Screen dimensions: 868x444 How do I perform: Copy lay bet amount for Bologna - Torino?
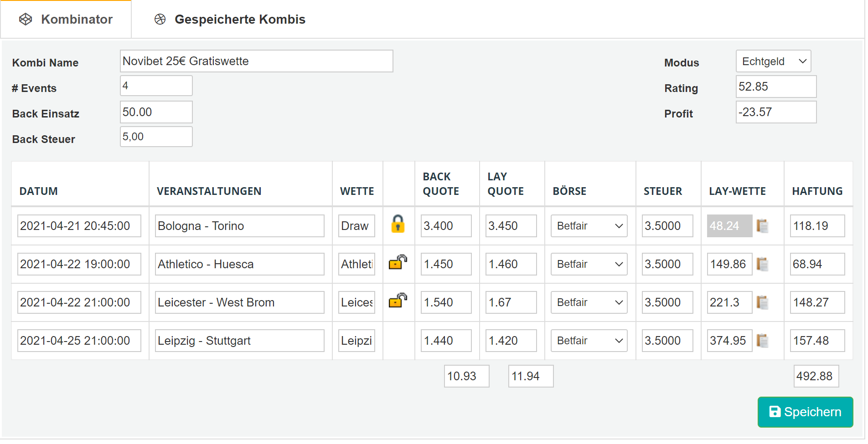[x=762, y=226]
